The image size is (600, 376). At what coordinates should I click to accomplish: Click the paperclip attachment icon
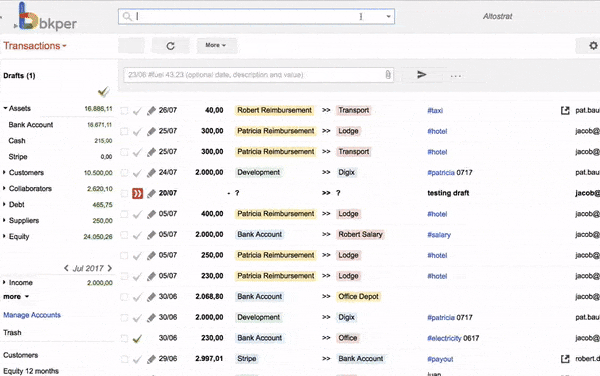(388, 75)
